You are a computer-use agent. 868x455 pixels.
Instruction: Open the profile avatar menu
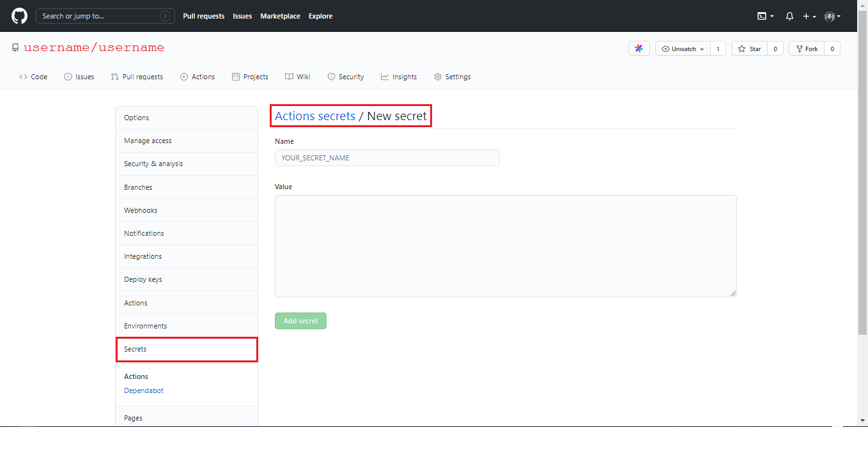click(831, 16)
